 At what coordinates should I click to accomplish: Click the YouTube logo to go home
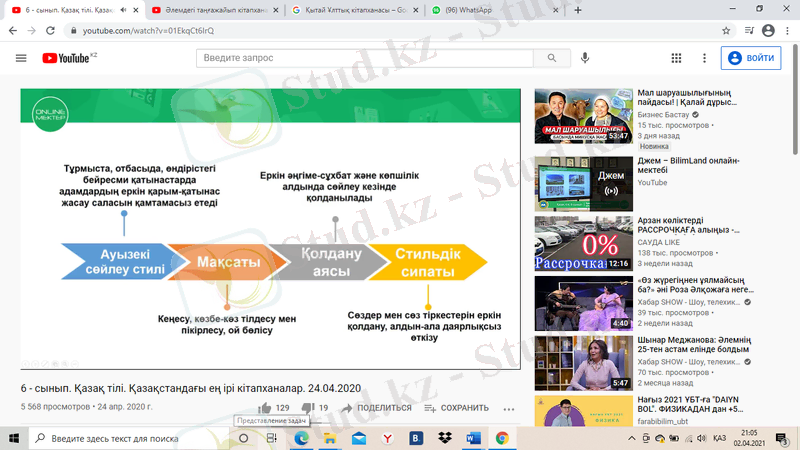point(66,58)
